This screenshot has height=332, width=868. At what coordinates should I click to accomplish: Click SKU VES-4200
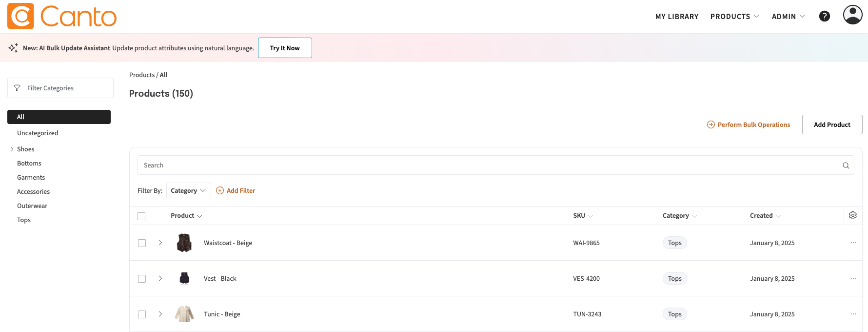click(586, 278)
